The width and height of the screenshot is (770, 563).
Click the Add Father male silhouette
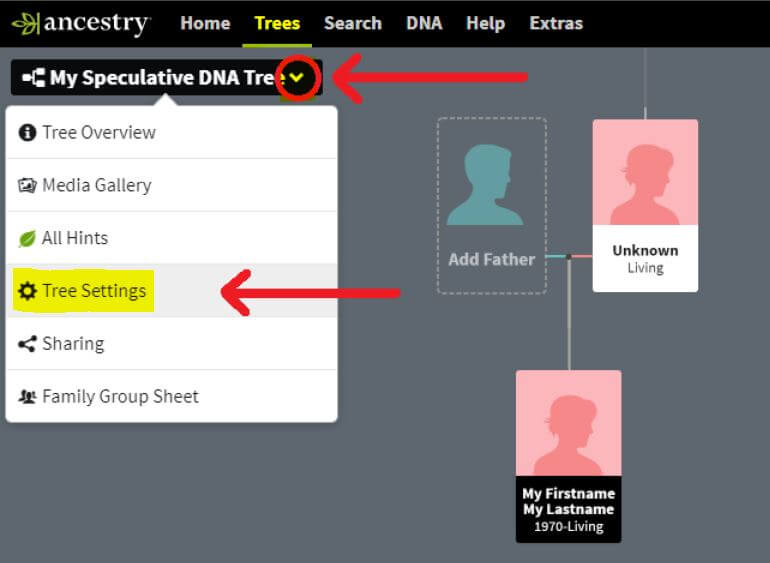[x=485, y=184]
